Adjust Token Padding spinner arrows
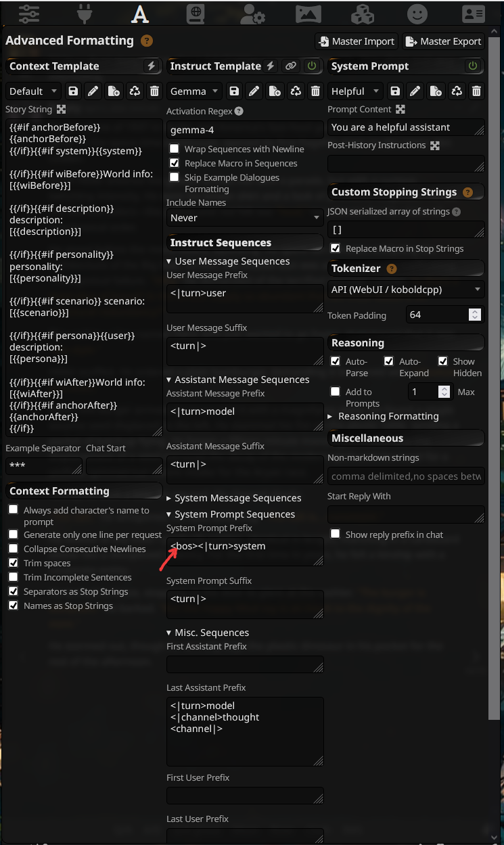 [475, 315]
